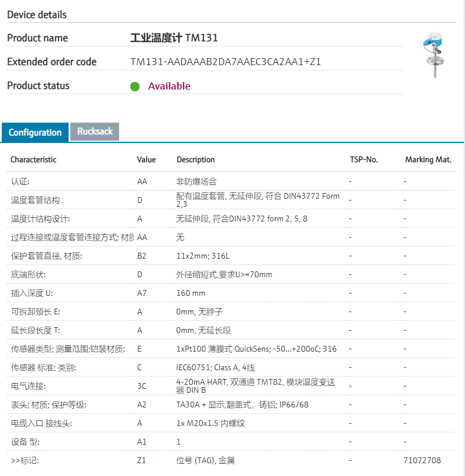Viewport: 465px width, 476px height.
Task: Select the 插入深度 U row label
Action: point(32,294)
